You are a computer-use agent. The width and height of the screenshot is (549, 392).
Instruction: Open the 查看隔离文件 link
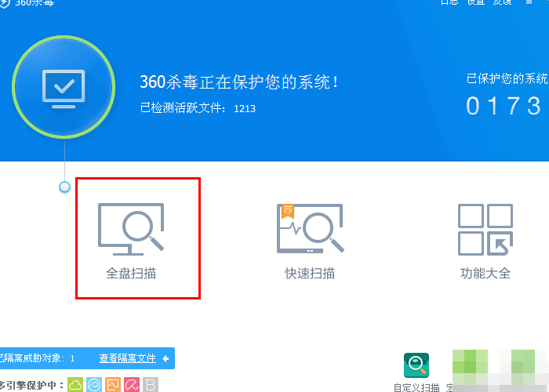coord(127,358)
